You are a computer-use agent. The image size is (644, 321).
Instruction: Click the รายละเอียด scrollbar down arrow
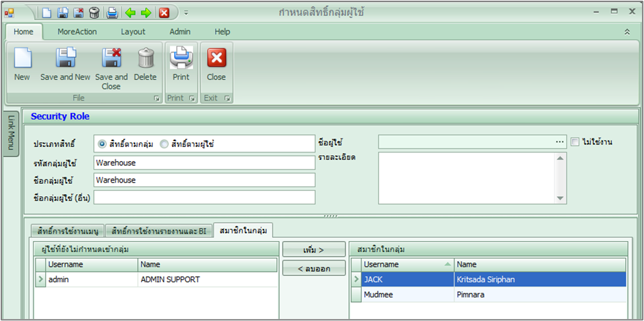click(x=561, y=198)
